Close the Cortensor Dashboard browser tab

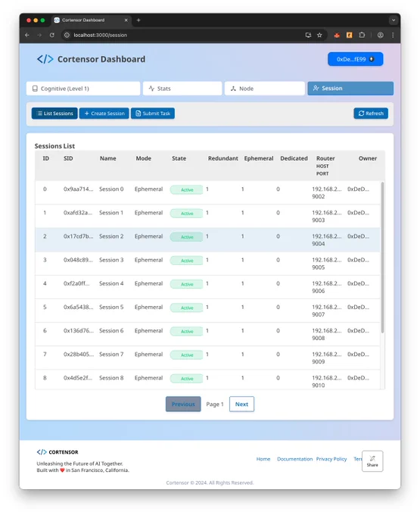pos(126,20)
